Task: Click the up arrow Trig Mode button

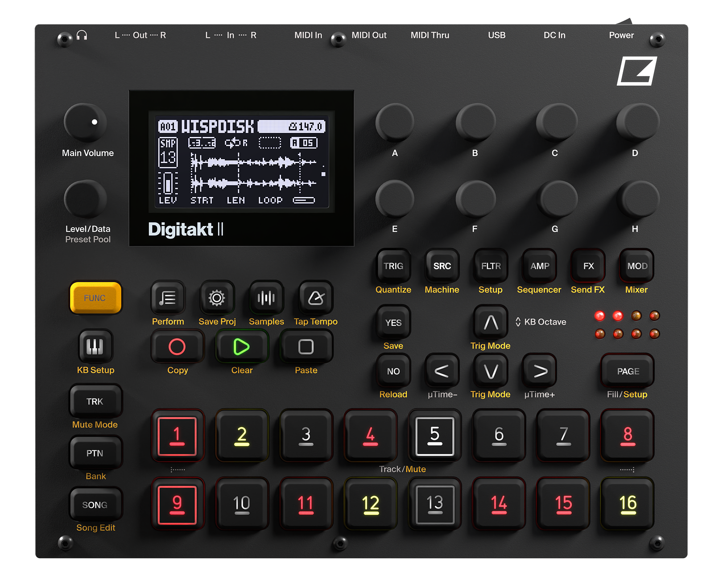Action: 491,322
